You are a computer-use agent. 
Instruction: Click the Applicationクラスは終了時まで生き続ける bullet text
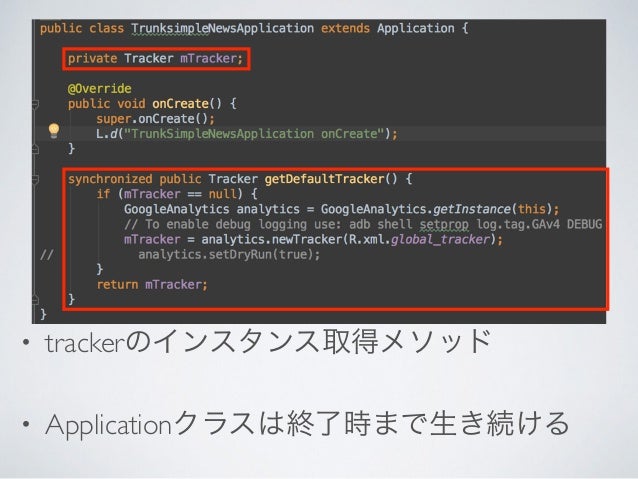click(x=307, y=424)
